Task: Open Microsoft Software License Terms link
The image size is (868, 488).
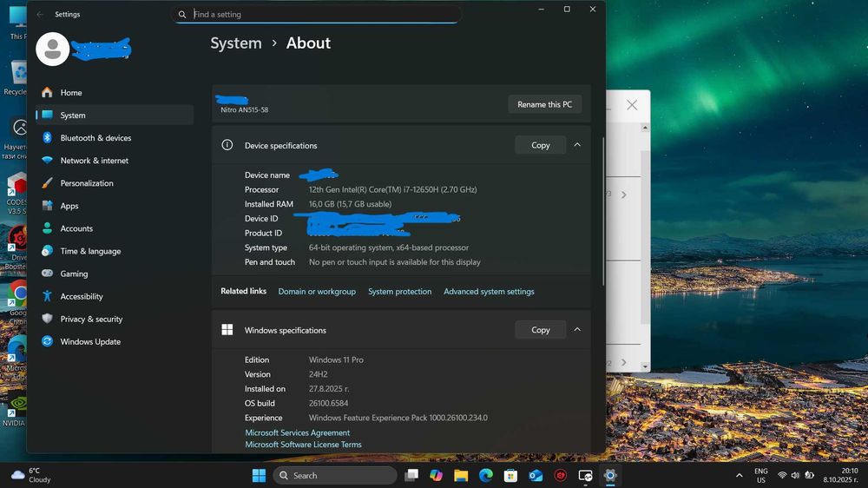Action: (x=303, y=445)
